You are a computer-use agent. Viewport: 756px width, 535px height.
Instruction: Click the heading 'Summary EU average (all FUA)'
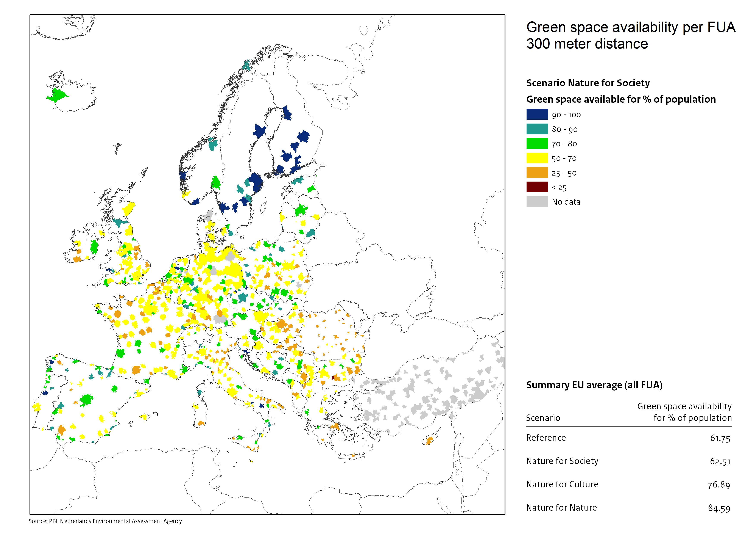tap(594, 385)
